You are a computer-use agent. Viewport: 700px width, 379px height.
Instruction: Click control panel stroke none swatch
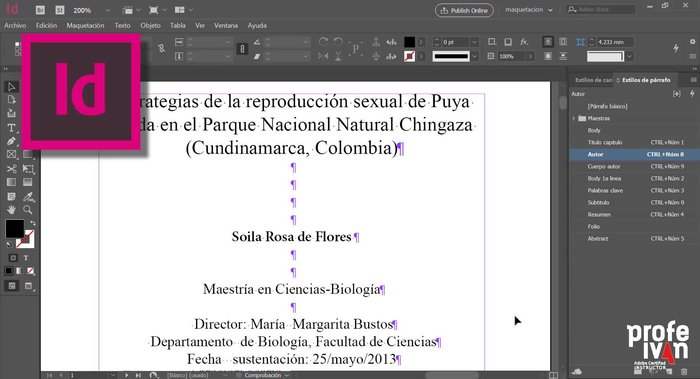pyautogui.click(x=409, y=56)
